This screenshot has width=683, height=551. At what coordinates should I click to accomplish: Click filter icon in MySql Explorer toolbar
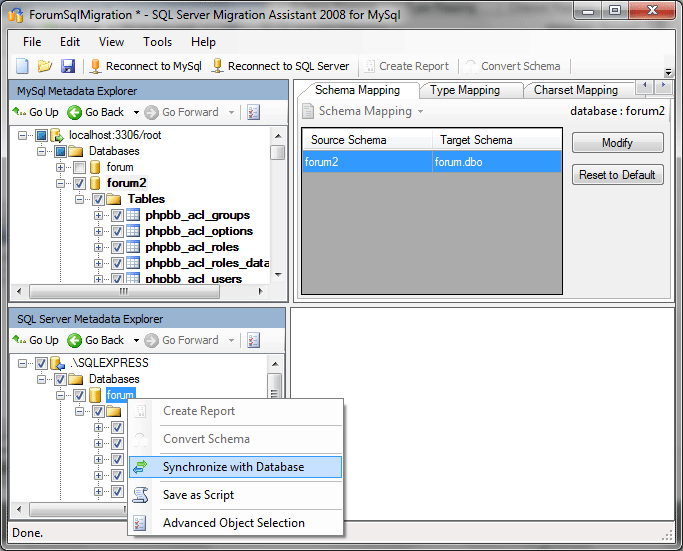tap(253, 112)
